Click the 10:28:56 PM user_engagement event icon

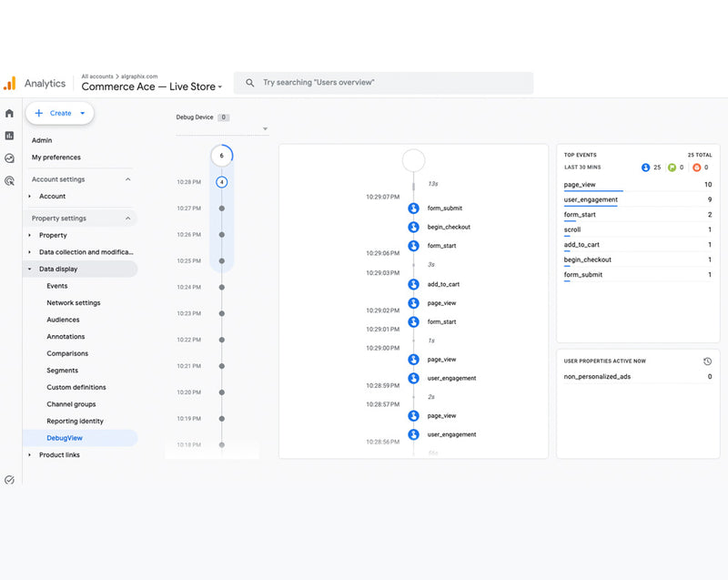pyautogui.click(x=413, y=434)
